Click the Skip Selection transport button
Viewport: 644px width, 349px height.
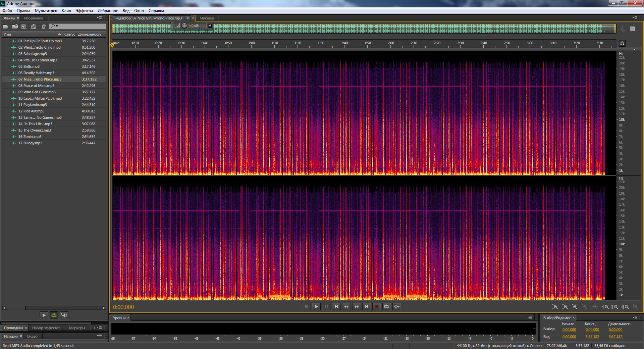(396, 306)
